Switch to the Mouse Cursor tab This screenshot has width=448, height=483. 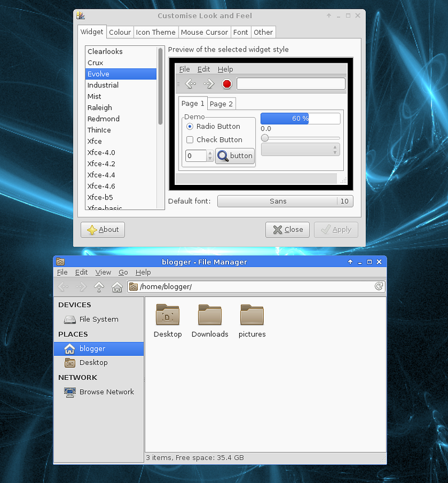(204, 32)
